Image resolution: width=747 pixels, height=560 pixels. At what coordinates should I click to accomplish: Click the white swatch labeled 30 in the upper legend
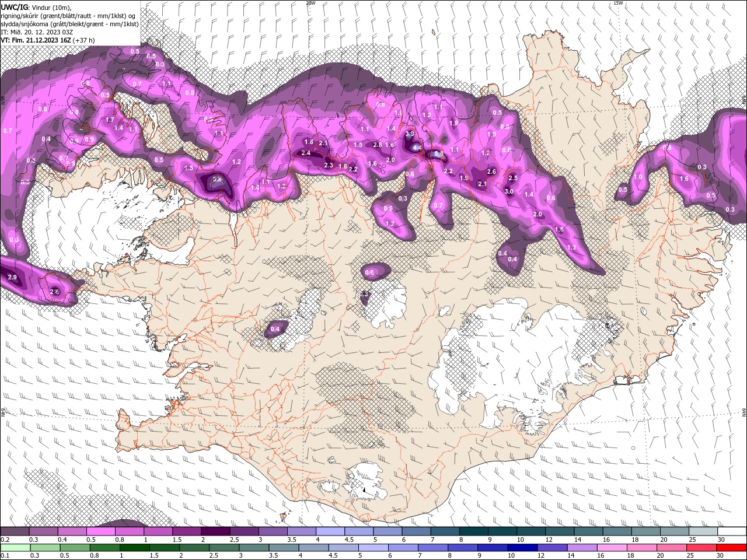[732, 531]
